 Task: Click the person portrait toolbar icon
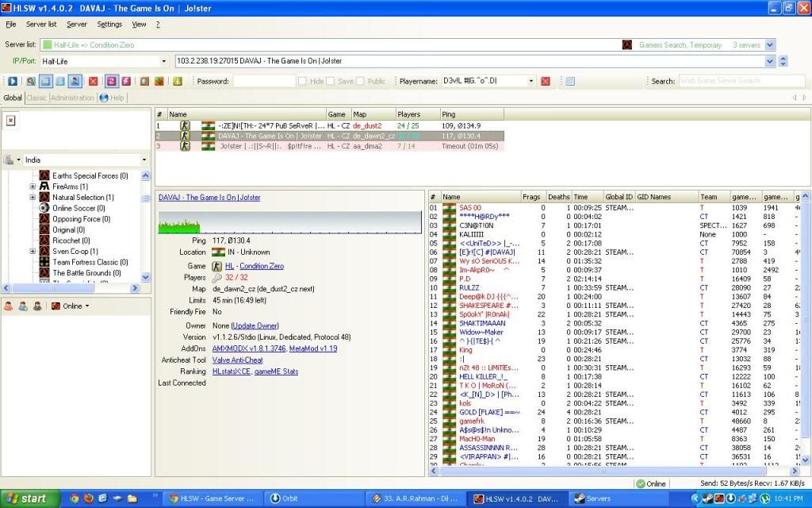(75, 81)
